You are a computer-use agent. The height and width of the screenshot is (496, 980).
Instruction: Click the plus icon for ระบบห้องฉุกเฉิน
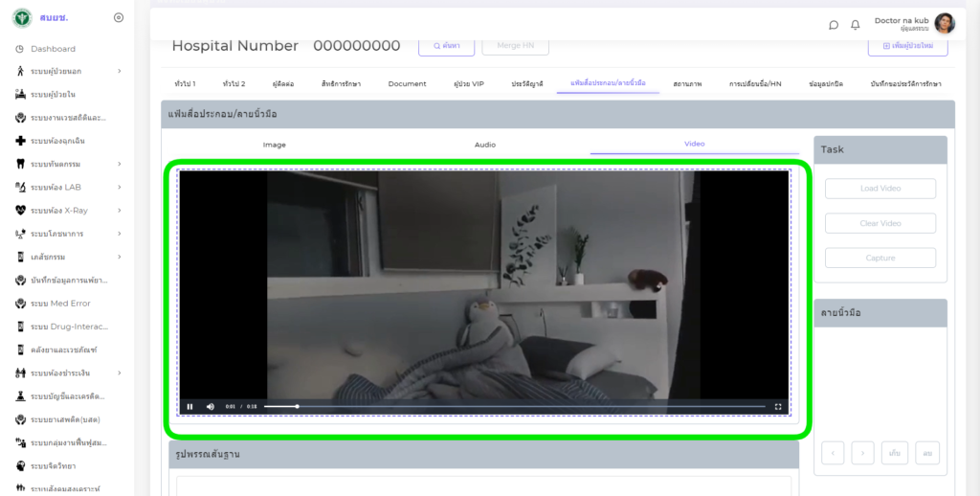tap(20, 141)
